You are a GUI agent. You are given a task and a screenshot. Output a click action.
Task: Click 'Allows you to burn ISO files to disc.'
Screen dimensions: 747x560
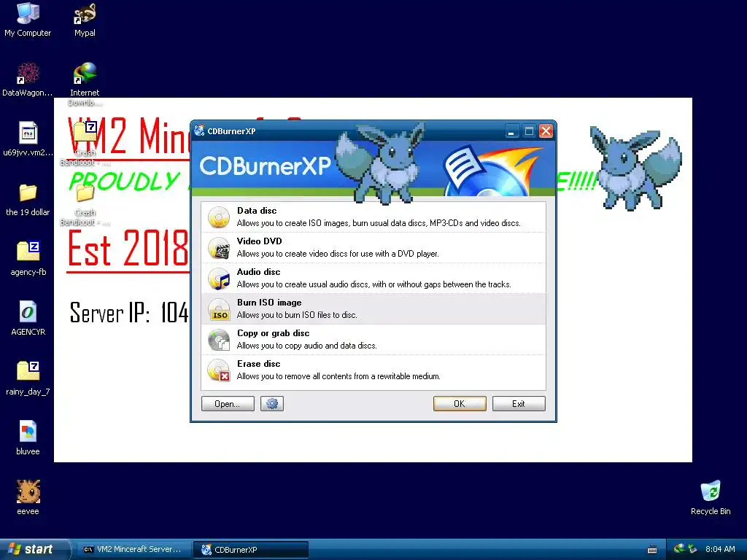point(297,315)
